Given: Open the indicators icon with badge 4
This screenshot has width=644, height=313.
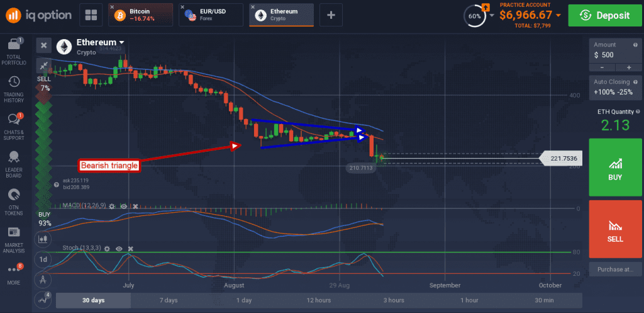Looking at the screenshot, I should tap(43, 300).
